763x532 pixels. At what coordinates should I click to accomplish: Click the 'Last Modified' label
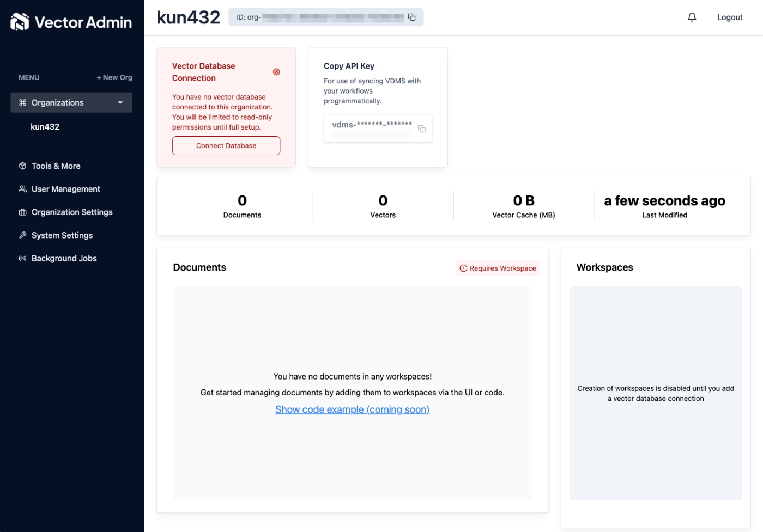coord(665,215)
